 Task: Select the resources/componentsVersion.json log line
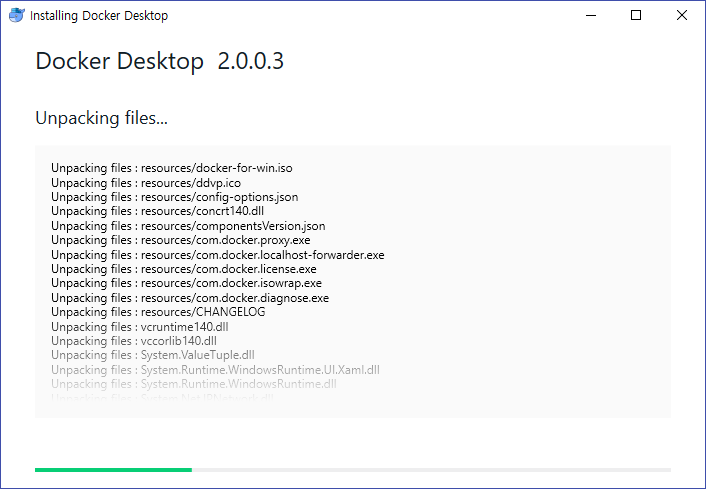coord(188,226)
